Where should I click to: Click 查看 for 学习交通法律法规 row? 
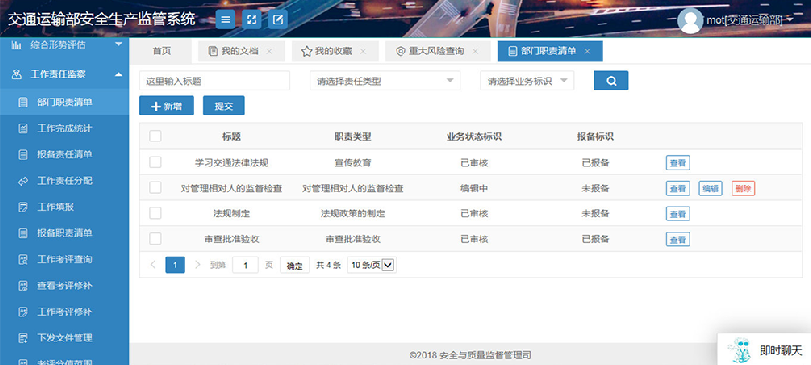click(x=678, y=163)
